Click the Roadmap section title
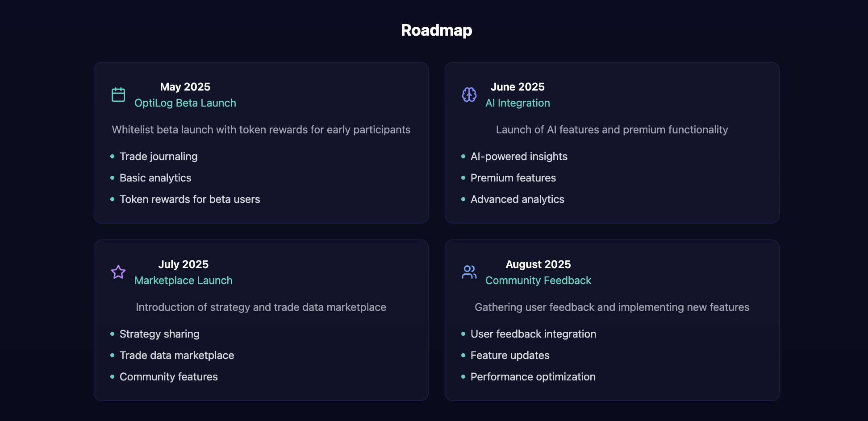The image size is (868, 421). click(x=436, y=30)
